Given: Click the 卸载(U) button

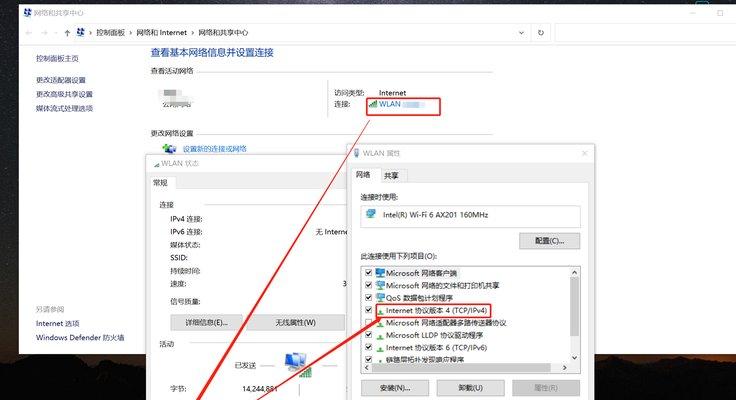Looking at the screenshot, I should [x=470, y=388].
